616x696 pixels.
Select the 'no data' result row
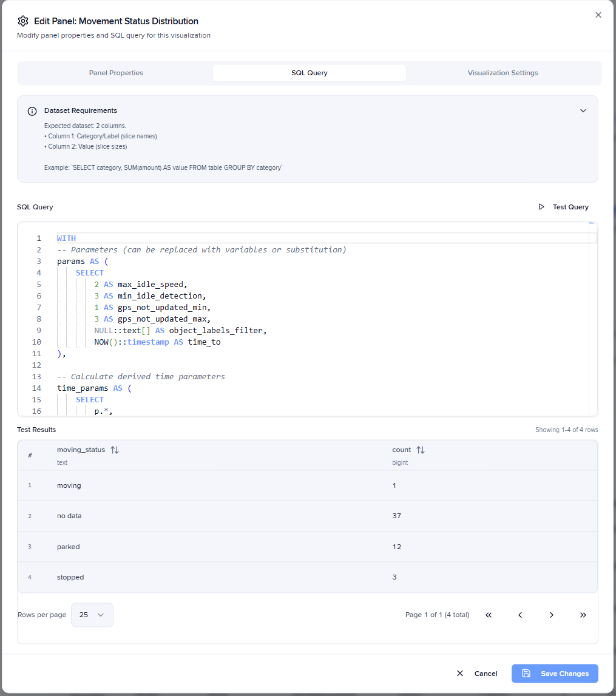(x=308, y=516)
